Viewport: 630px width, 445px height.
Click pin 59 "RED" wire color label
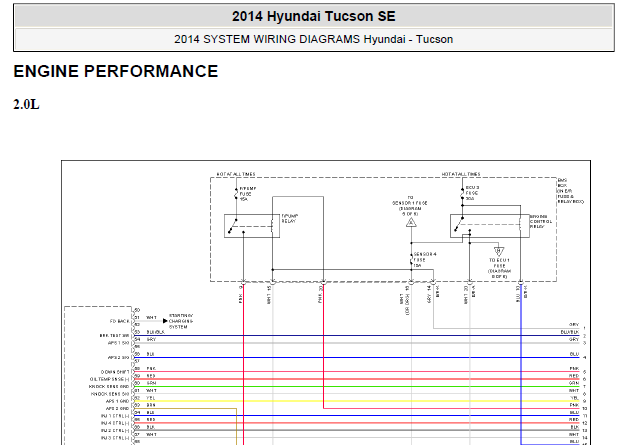(x=151, y=376)
